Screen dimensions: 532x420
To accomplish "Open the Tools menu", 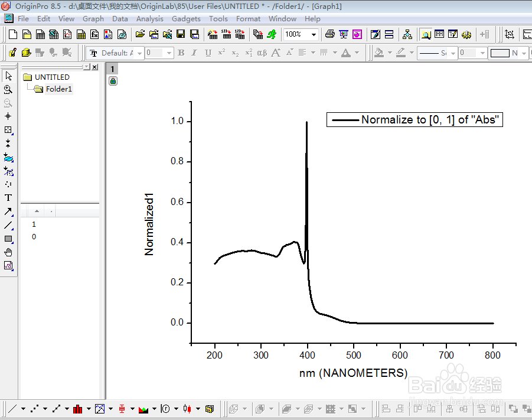I will coord(218,19).
